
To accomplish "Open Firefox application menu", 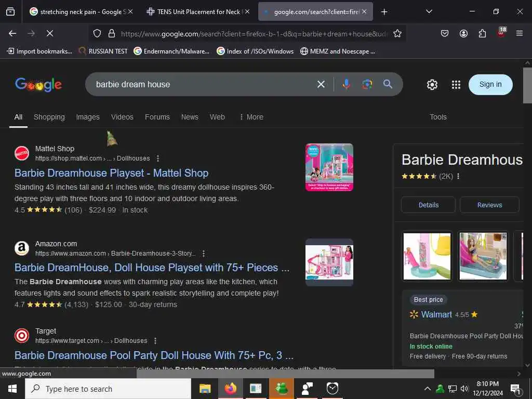I will [x=520, y=33].
